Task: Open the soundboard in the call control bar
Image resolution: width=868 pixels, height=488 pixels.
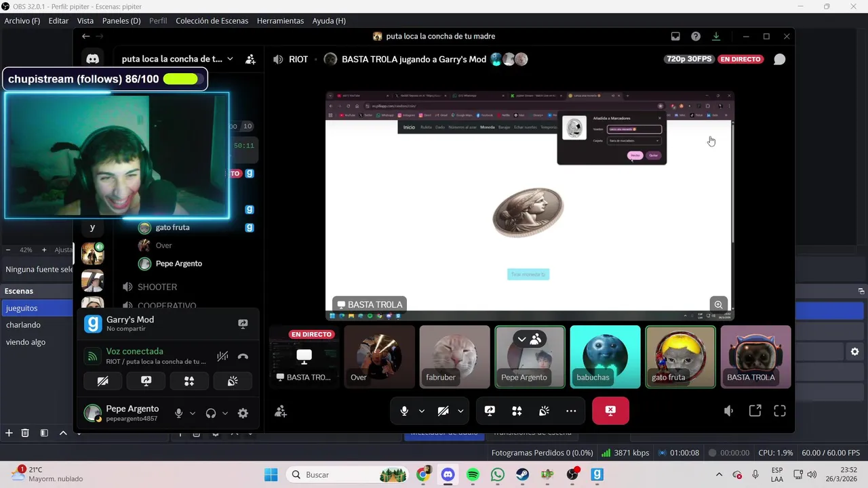Action: [x=544, y=411]
